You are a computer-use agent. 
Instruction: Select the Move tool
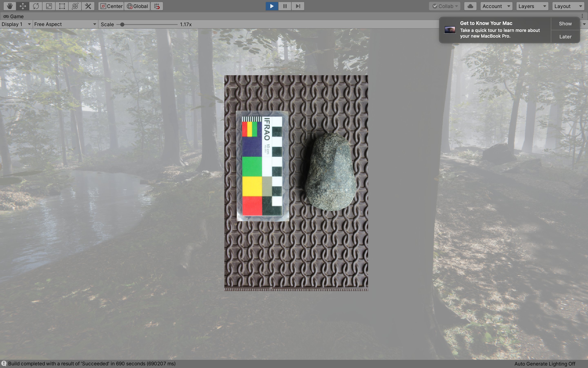click(x=23, y=6)
